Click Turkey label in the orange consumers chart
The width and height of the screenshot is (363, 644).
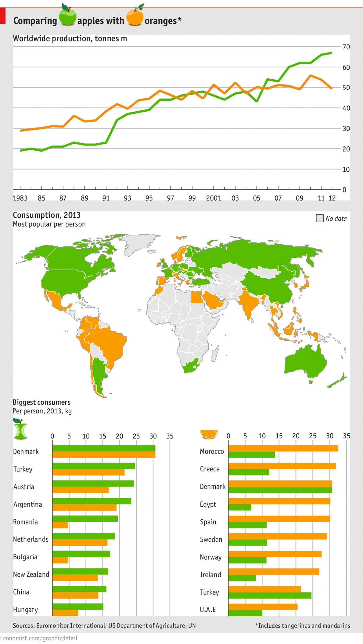(x=210, y=592)
